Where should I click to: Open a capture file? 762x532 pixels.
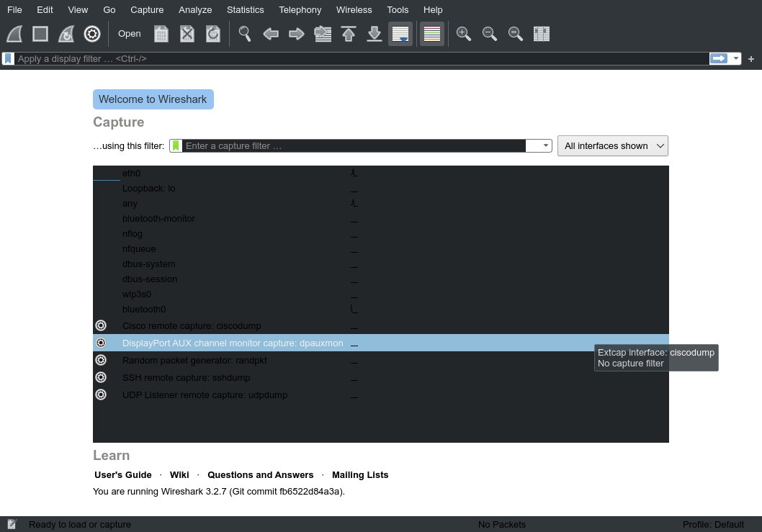point(129,34)
